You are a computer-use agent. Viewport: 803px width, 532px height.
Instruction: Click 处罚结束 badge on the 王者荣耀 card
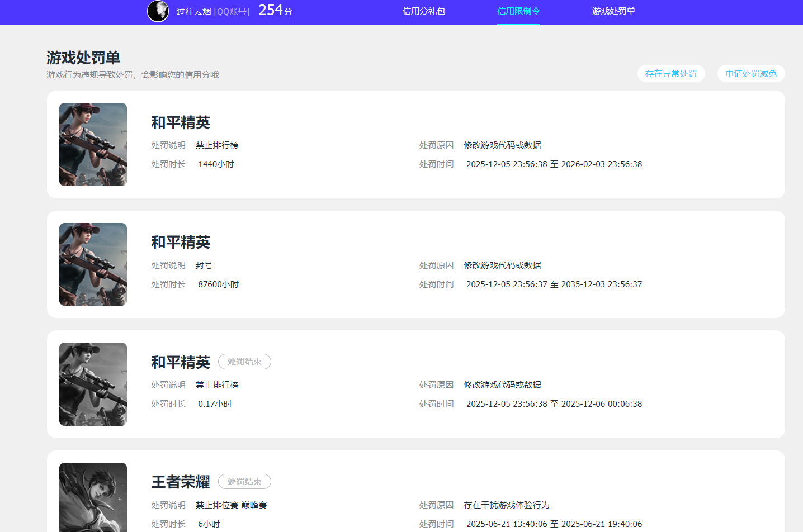tap(244, 481)
